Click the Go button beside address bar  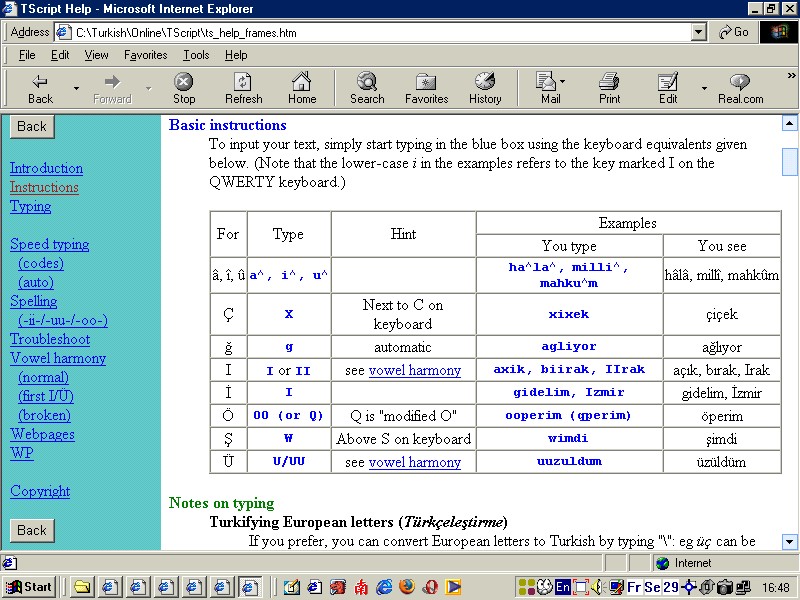pyautogui.click(x=733, y=32)
